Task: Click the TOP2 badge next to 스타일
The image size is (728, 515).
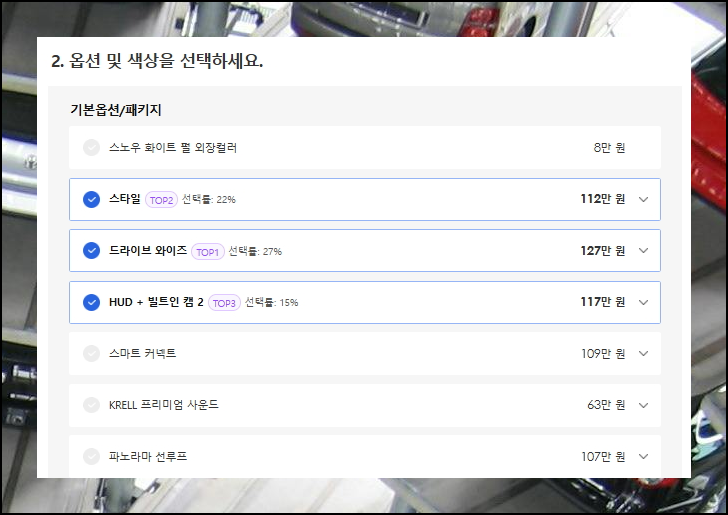Action: [162, 200]
